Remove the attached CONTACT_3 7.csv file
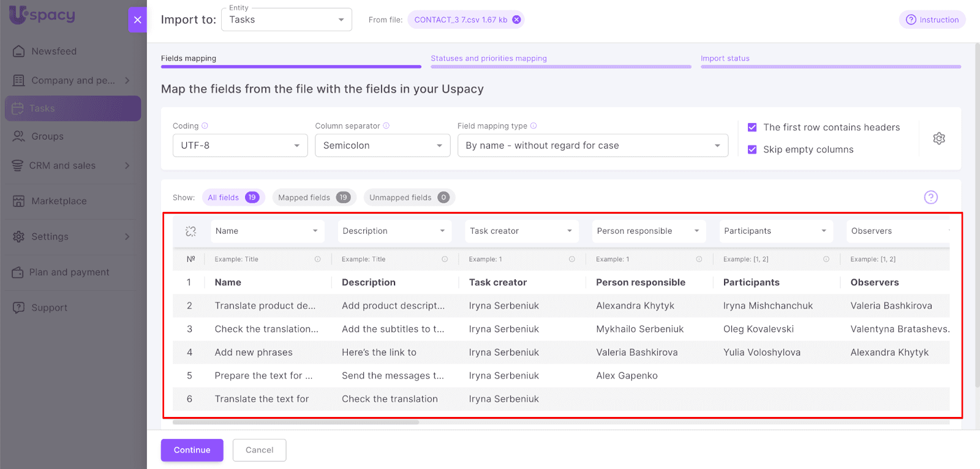The width and height of the screenshot is (980, 469). click(x=516, y=20)
